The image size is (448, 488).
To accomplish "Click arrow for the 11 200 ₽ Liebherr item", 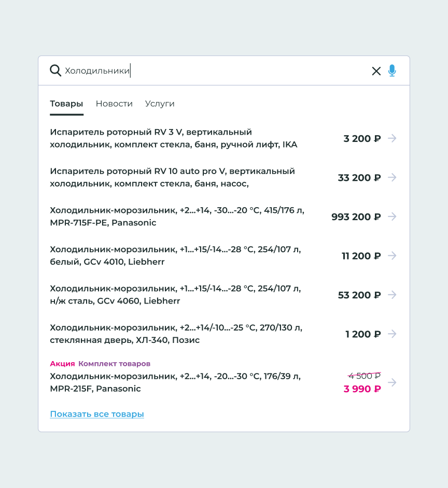I will tap(392, 256).
